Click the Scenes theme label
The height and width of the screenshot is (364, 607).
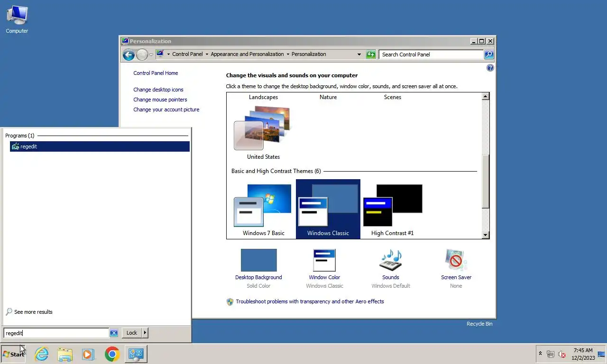click(x=393, y=97)
